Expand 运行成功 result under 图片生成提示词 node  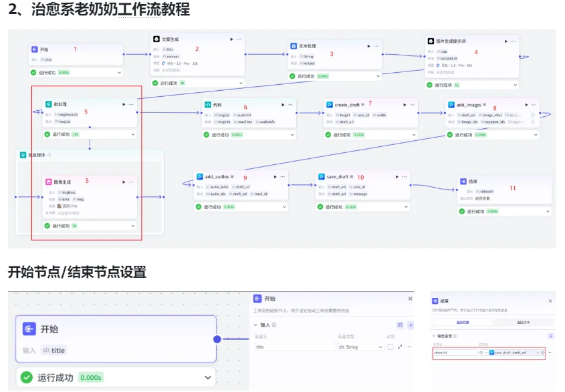point(516,85)
